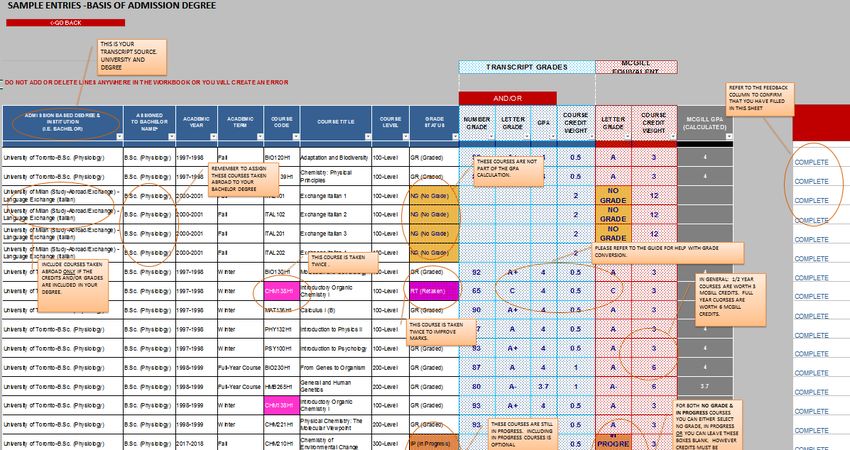Select number grade 87 in BIO230H1 row
The height and width of the screenshot is (450, 850).
pyautogui.click(x=476, y=368)
